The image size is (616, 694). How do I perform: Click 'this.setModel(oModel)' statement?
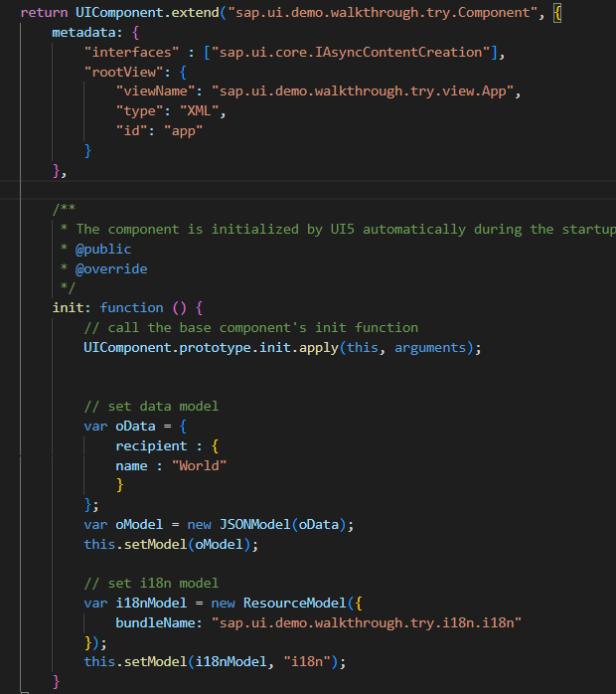pyautogui.click(x=171, y=544)
